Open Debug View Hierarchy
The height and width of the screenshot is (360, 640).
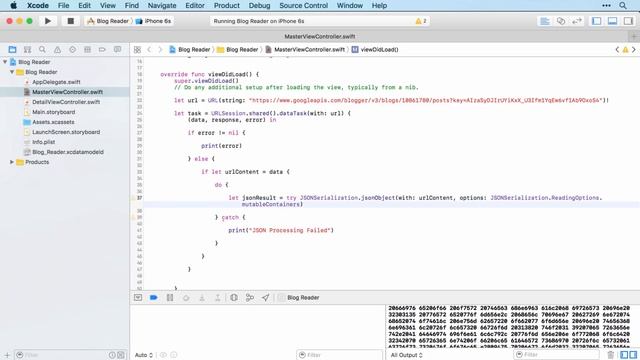click(x=233, y=298)
